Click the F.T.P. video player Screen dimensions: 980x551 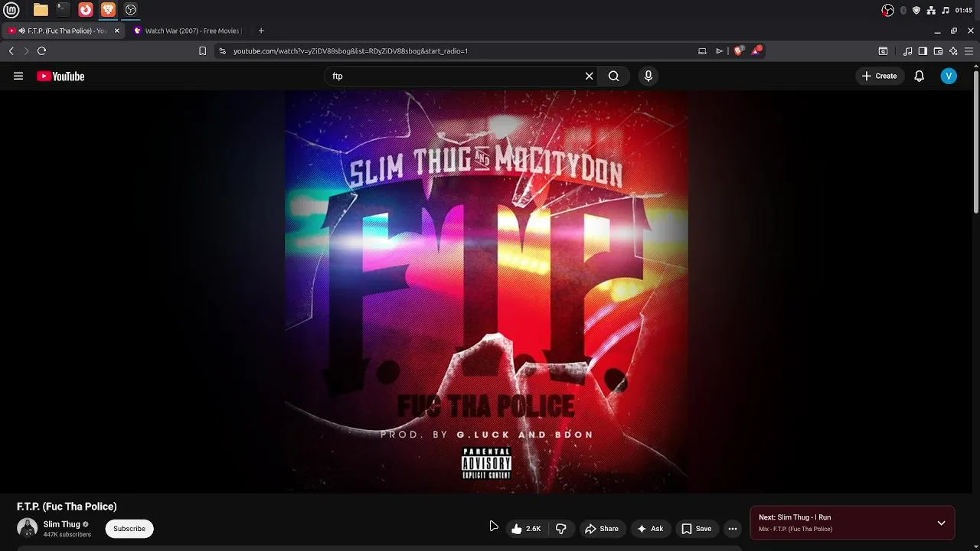pos(486,292)
